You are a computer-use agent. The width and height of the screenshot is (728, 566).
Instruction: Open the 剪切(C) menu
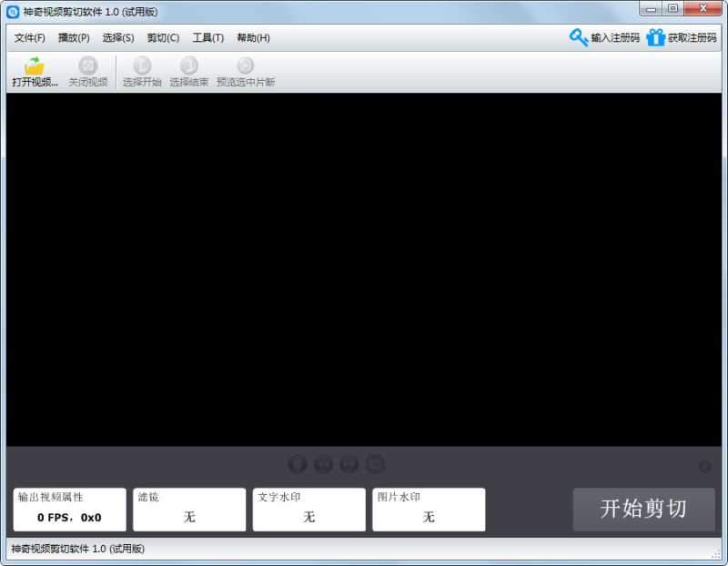(x=163, y=38)
